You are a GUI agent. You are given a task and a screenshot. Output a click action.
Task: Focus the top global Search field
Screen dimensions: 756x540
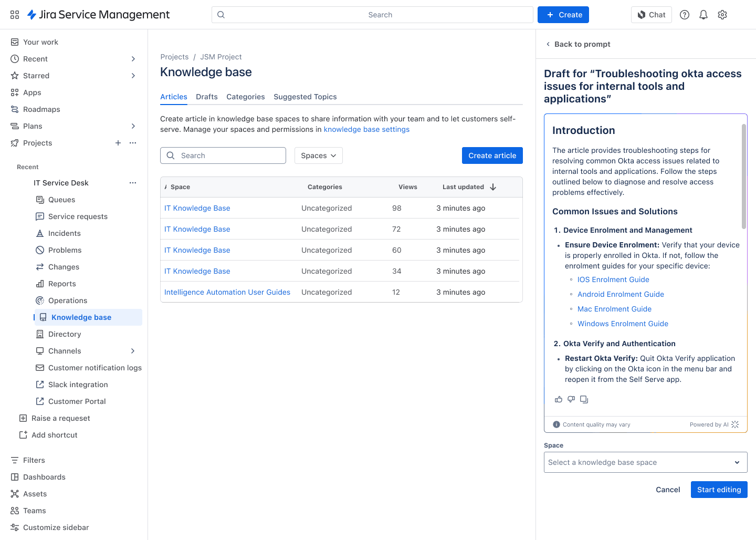(372, 15)
